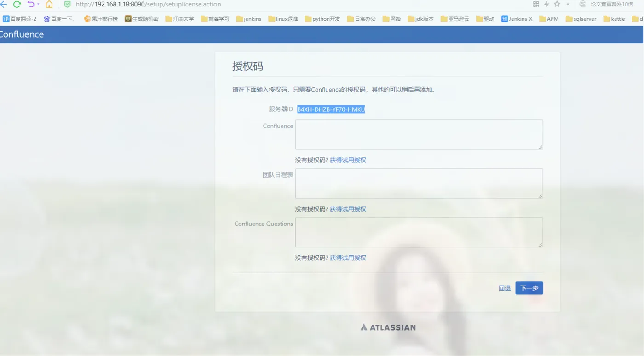Image resolution: width=644 pixels, height=356 pixels.
Task: Click the 团队日程表 field label
Action: 278,175
